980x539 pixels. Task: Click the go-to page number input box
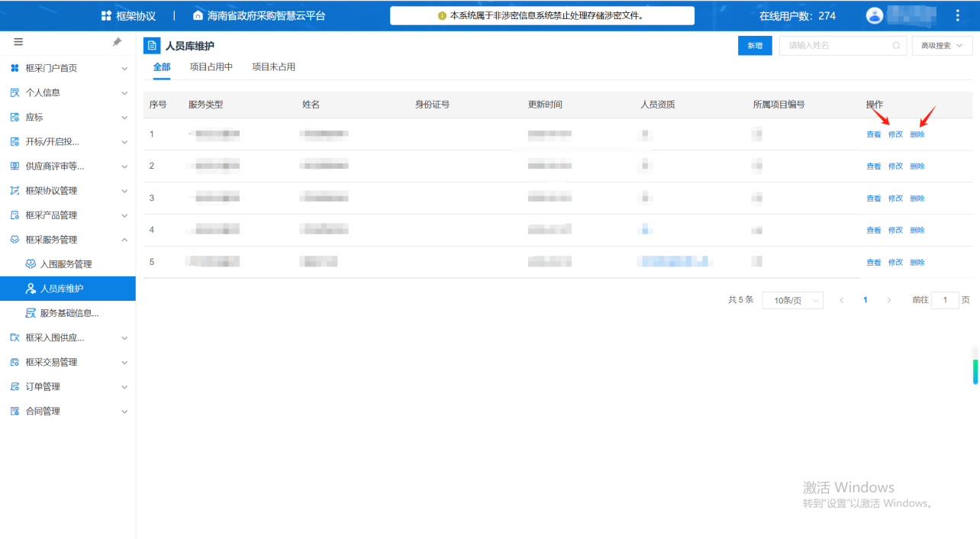[945, 301]
